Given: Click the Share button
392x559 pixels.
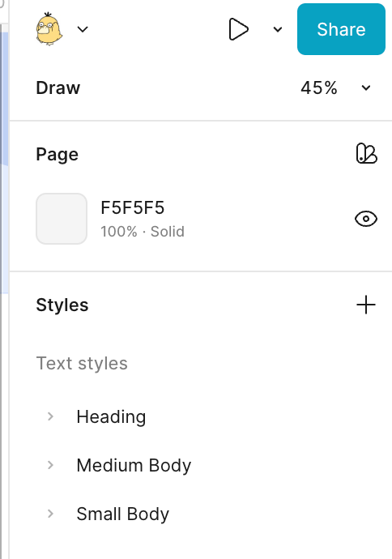Looking at the screenshot, I should 341,29.
